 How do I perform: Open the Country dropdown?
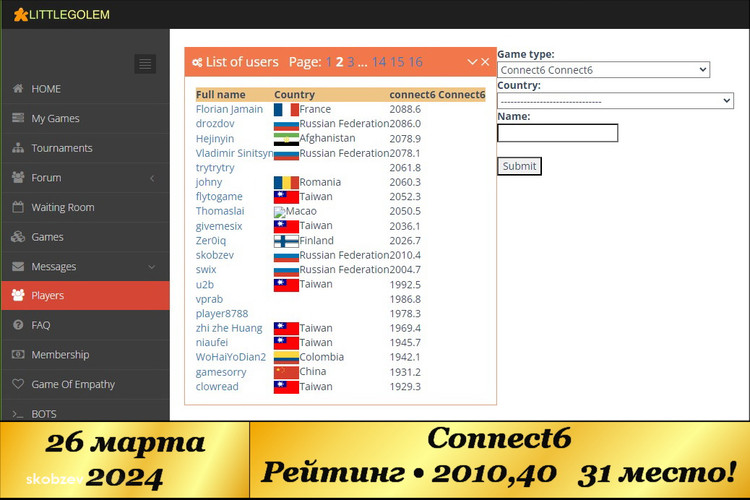pos(615,101)
